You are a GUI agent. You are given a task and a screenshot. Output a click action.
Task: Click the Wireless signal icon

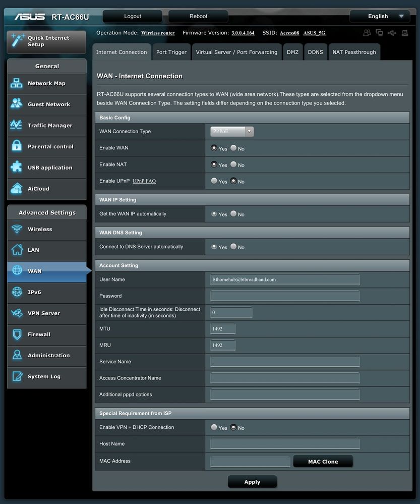pyautogui.click(x=17, y=229)
